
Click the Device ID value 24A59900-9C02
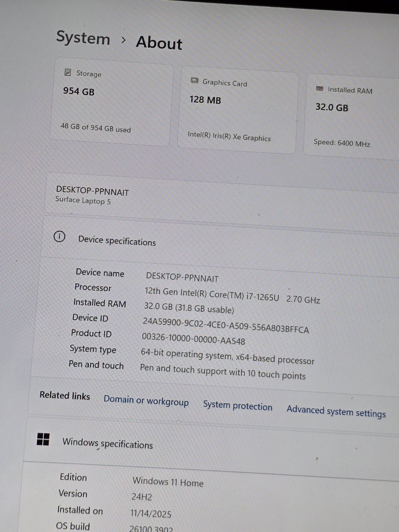click(x=226, y=325)
